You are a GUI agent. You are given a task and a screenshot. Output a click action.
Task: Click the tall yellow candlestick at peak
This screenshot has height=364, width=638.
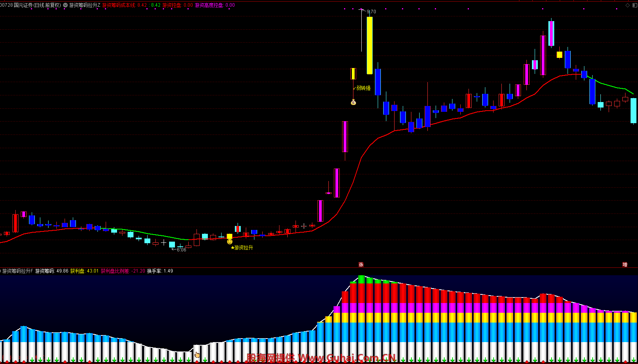tap(369, 45)
